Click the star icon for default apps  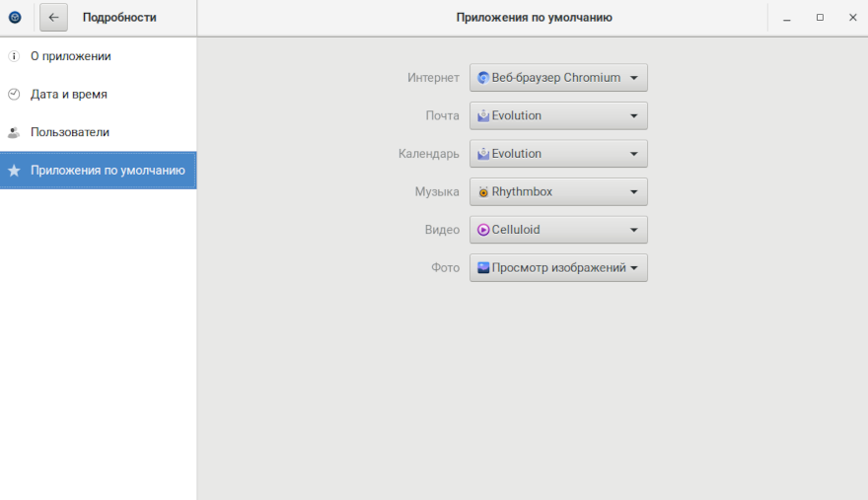coord(14,171)
